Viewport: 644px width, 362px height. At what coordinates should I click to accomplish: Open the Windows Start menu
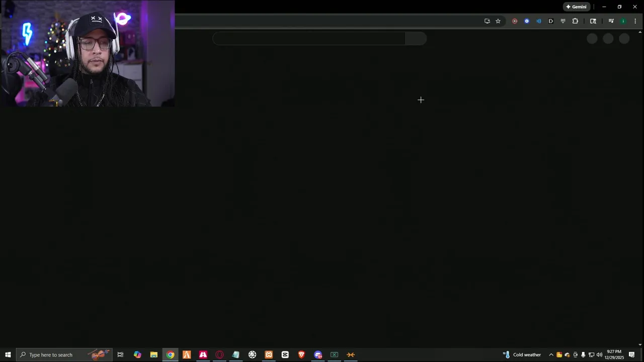point(8,355)
